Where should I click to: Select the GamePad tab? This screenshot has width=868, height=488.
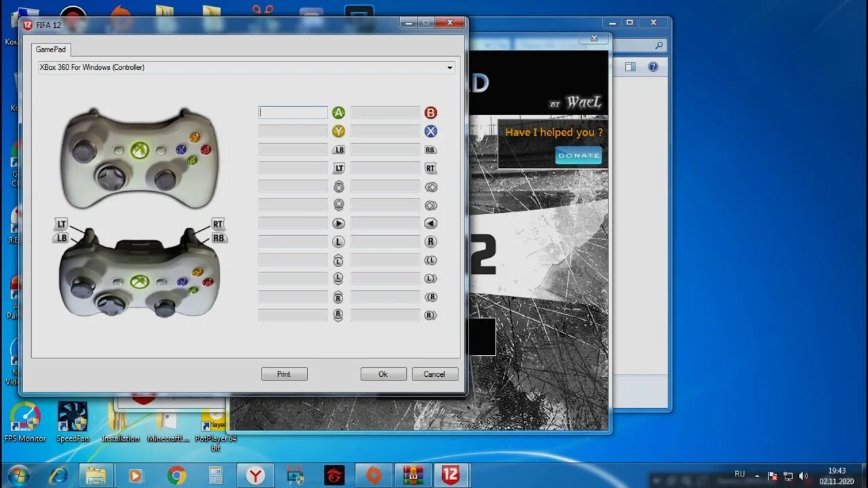point(51,49)
